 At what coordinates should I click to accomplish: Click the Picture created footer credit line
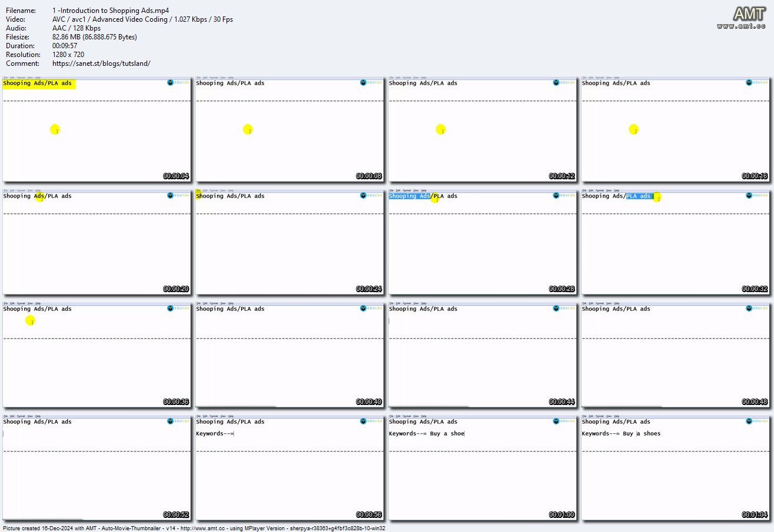[193, 528]
